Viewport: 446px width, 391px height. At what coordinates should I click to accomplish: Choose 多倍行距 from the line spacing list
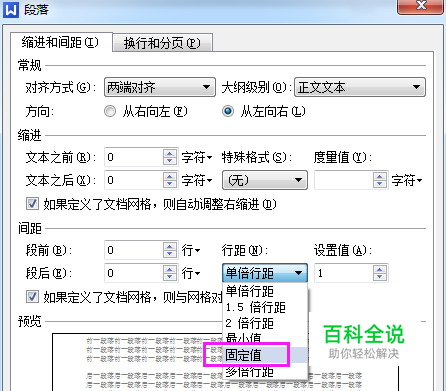coord(265,371)
